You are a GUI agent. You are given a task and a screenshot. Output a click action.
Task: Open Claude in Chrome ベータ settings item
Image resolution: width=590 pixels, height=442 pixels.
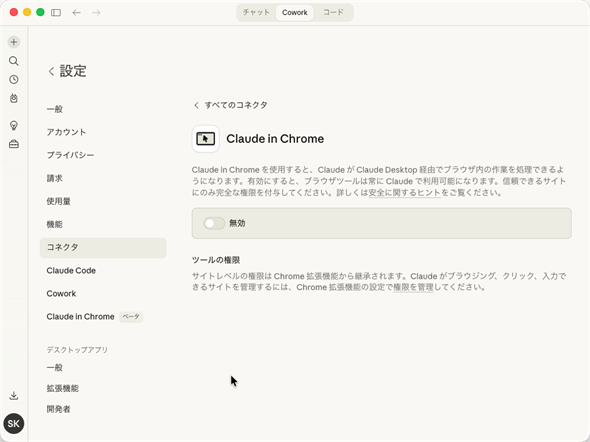tap(103, 317)
